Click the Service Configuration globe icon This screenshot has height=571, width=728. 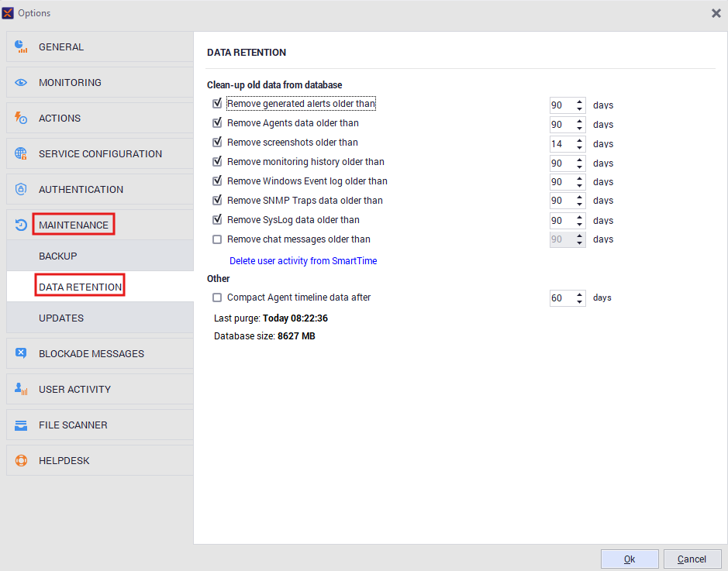coord(21,154)
